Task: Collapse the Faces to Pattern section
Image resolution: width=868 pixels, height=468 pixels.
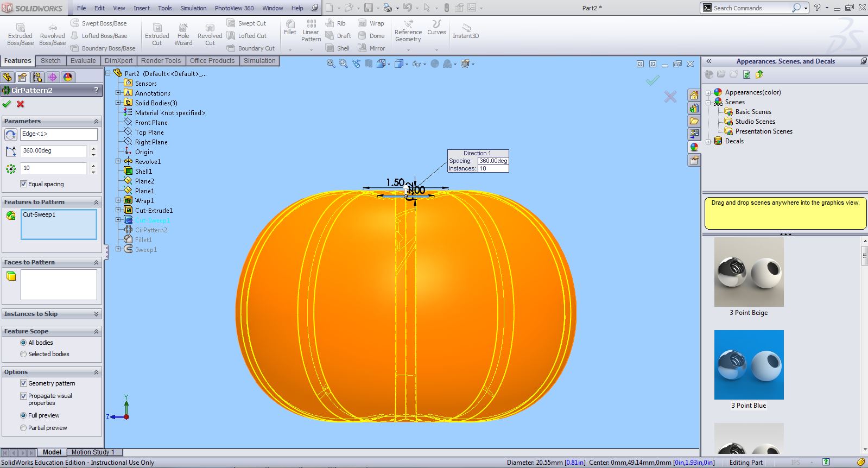Action: (97, 262)
